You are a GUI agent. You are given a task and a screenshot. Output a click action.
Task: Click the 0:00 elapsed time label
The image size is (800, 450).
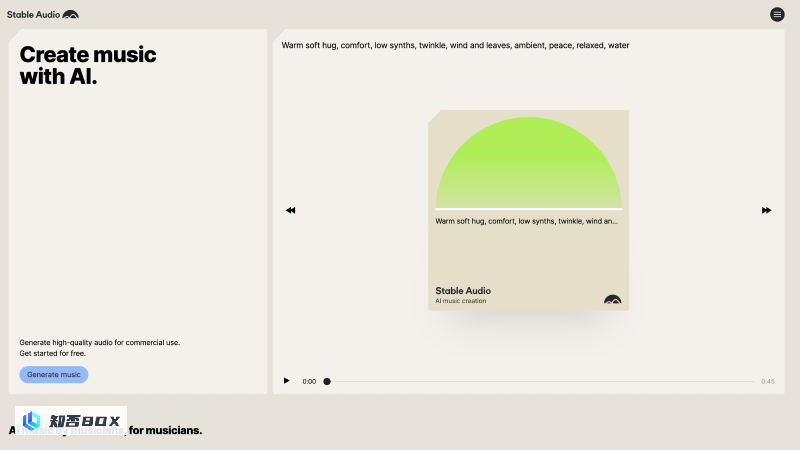click(309, 381)
